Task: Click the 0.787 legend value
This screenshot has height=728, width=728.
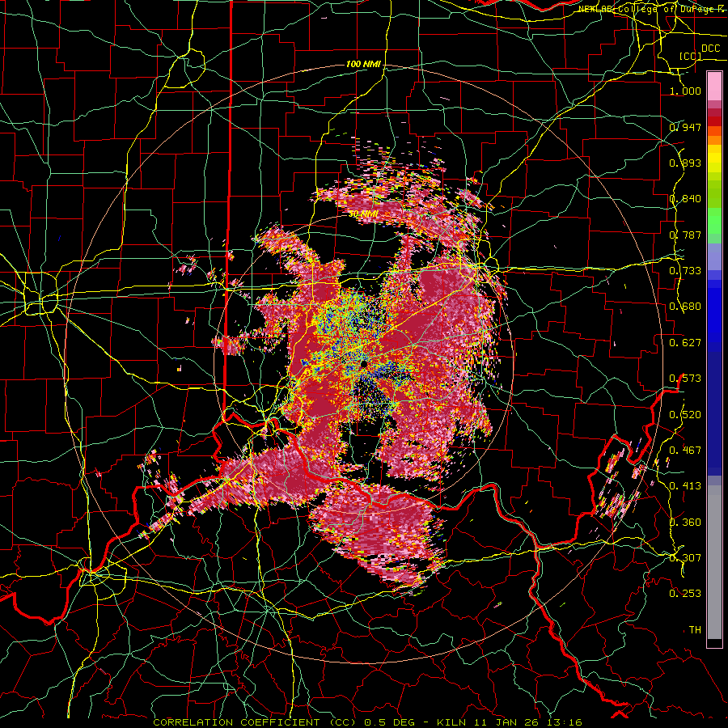Action: click(x=685, y=235)
